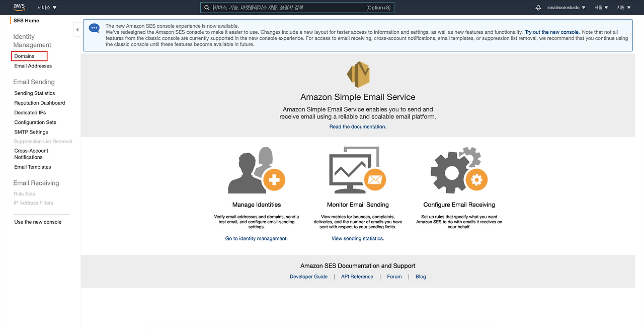
Task: Click the Rule Sets sidebar item
Action: point(25,193)
